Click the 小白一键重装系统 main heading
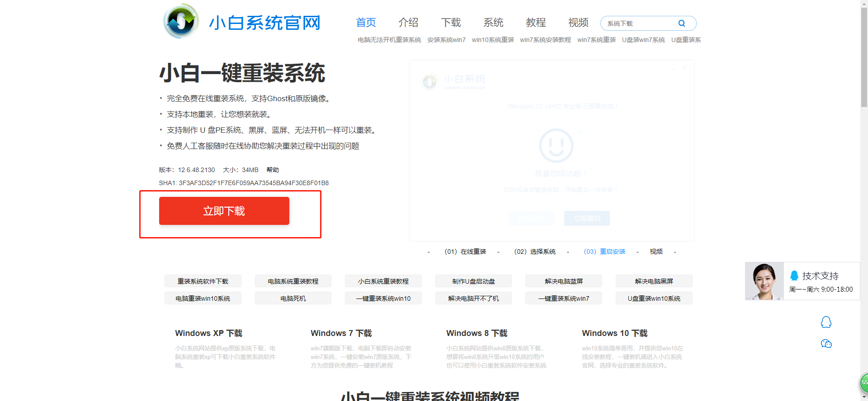The width and height of the screenshot is (868, 401). (242, 73)
